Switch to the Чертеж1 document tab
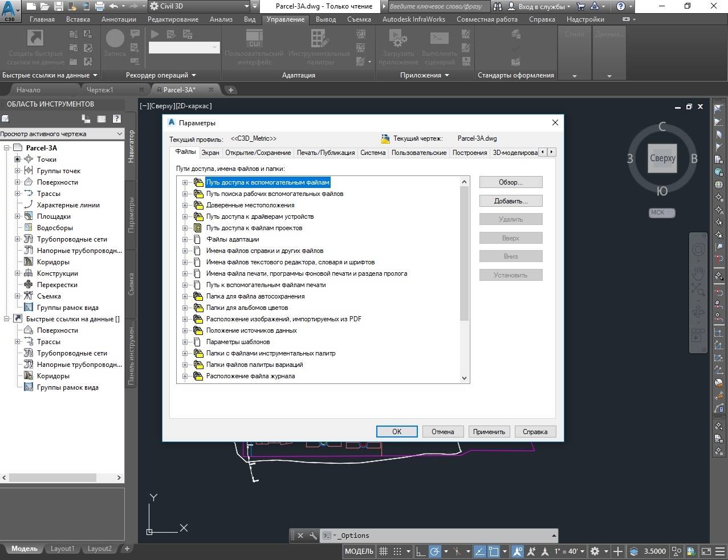The image size is (728, 560). pos(100,89)
